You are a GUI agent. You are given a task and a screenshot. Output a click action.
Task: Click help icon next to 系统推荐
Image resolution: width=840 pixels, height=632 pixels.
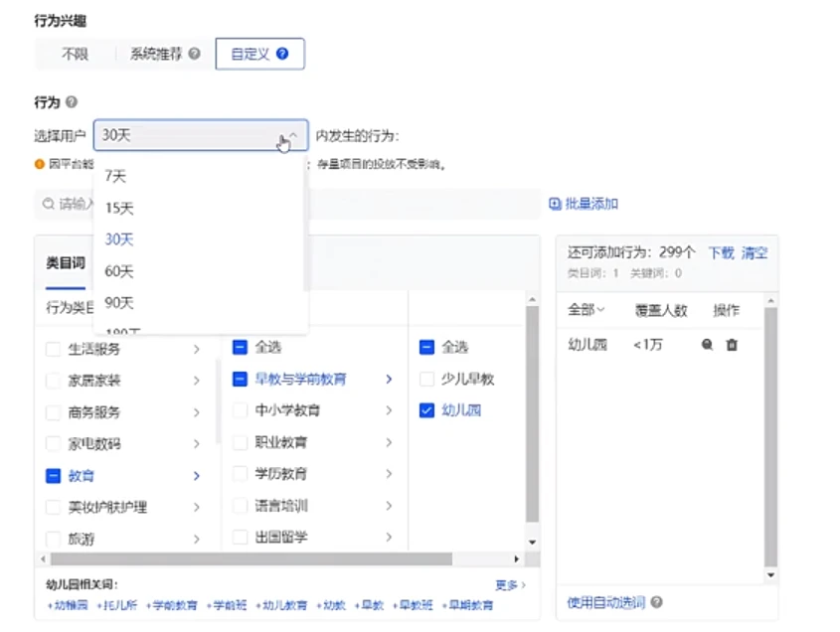tap(194, 54)
